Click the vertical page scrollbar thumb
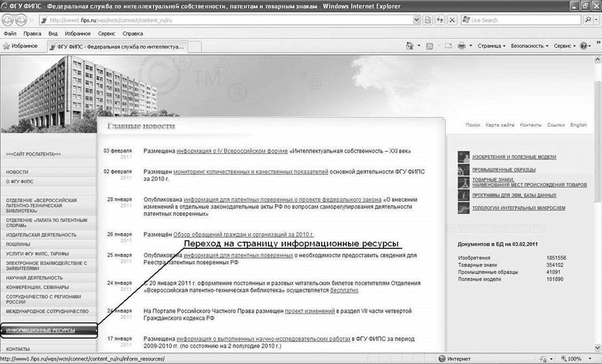Image resolution: width=602 pixels, height=364 pixels. tap(597, 140)
